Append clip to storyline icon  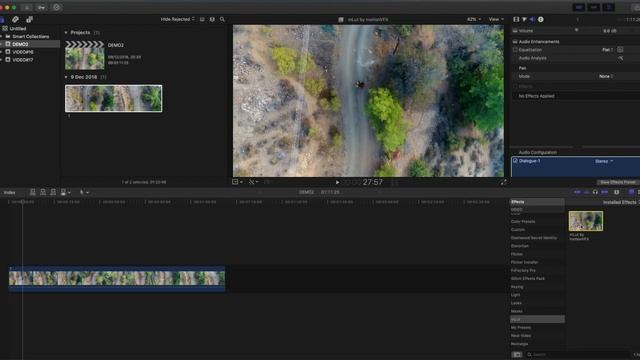[x=53, y=192]
